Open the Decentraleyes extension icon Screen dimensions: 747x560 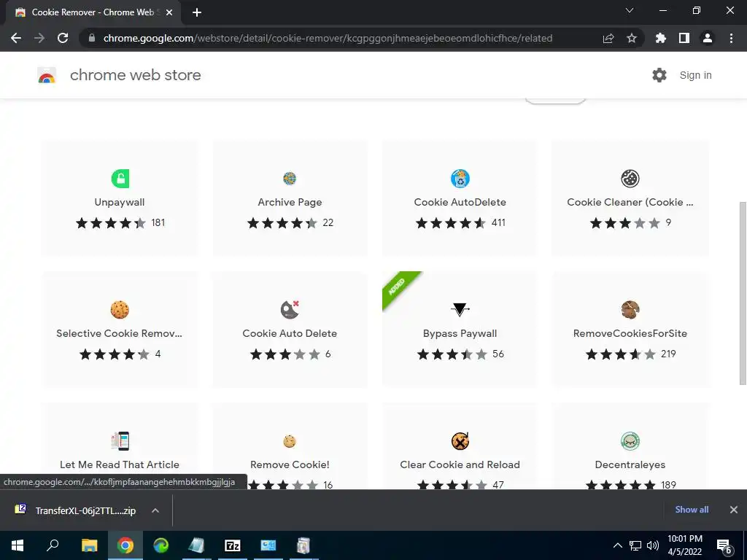(630, 441)
